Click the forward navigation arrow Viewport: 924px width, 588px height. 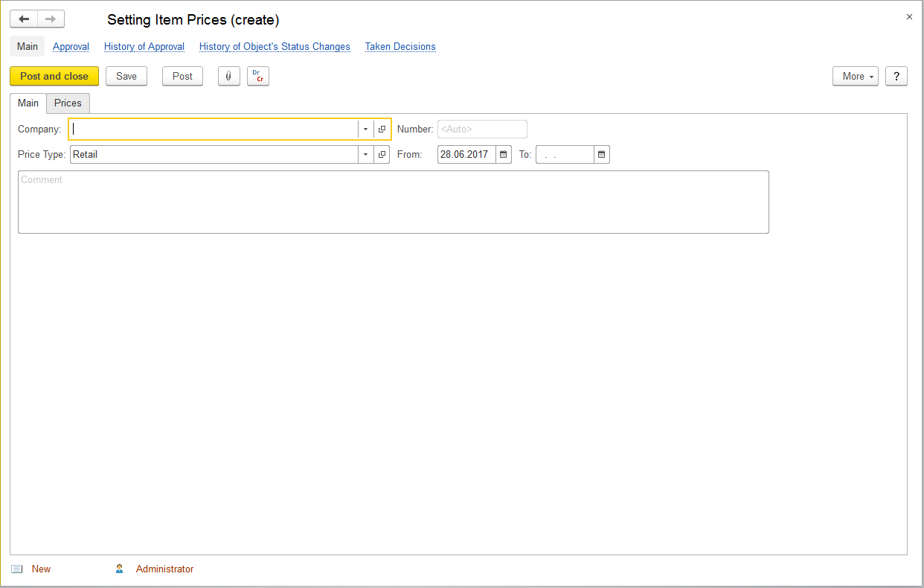51,19
